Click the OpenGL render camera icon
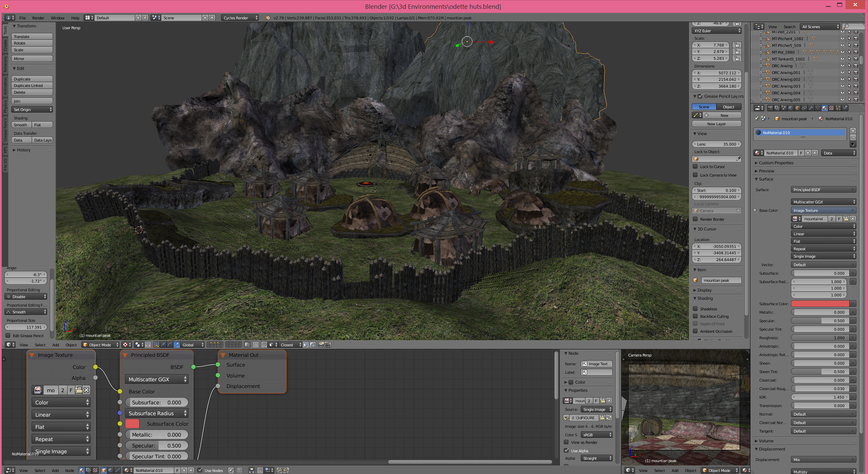This screenshot has width=868, height=474. (x=321, y=345)
